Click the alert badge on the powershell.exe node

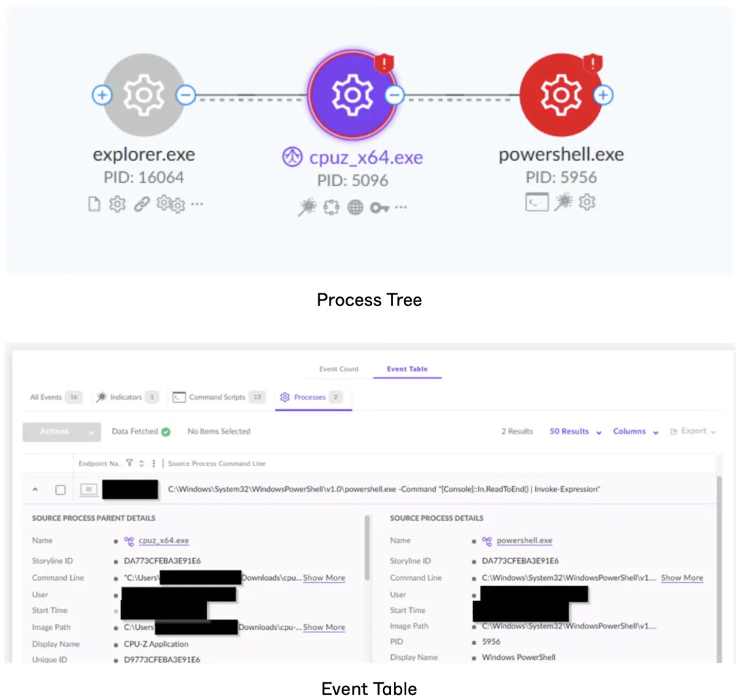point(592,63)
